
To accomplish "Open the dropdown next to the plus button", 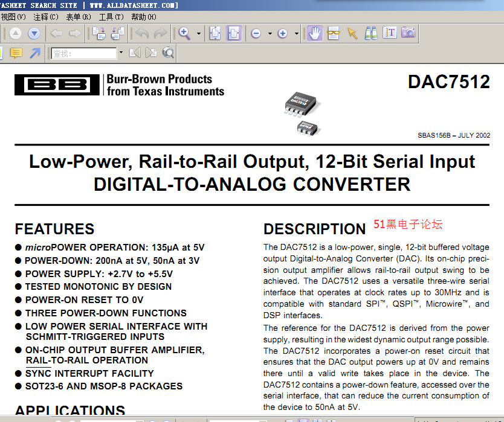I will tap(296, 33).
